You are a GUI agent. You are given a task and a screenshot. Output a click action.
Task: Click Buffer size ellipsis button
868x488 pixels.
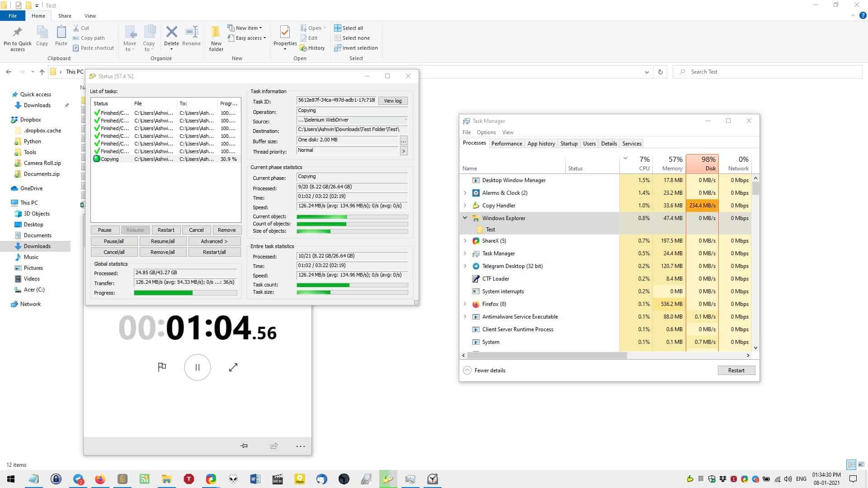click(x=404, y=141)
